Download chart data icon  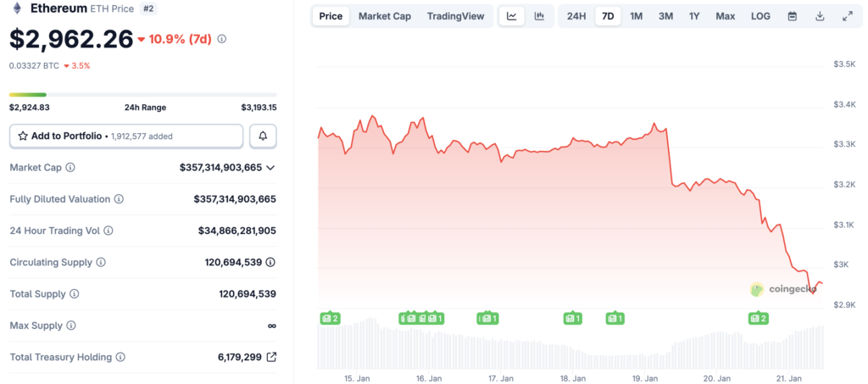click(820, 16)
